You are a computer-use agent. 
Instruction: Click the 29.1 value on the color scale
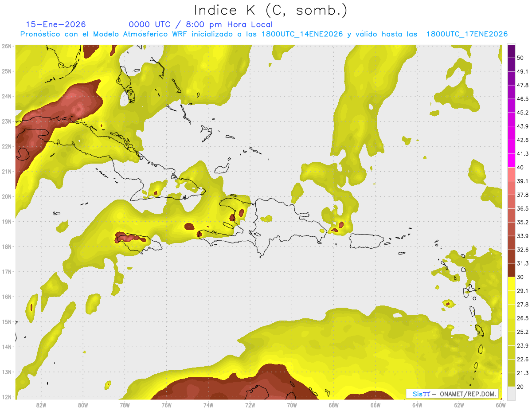click(523, 291)
